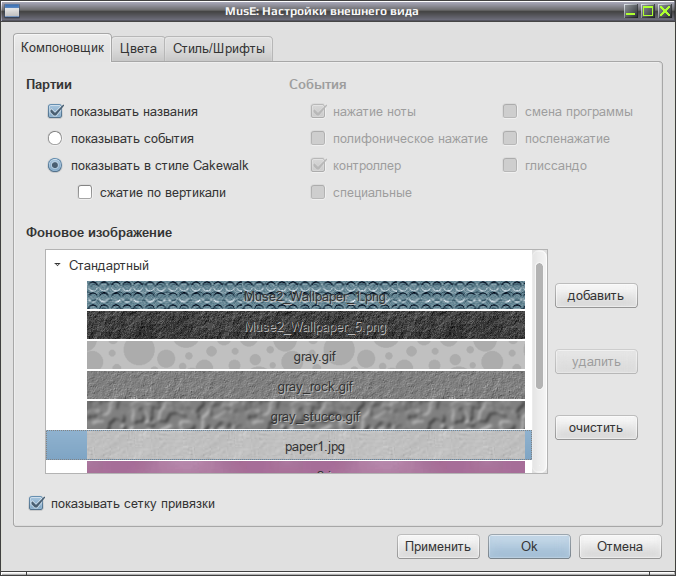The height and width of the screenshot is (576, 676).
Task: Open the Стиль/Шрифты tab
Action: 219,48
